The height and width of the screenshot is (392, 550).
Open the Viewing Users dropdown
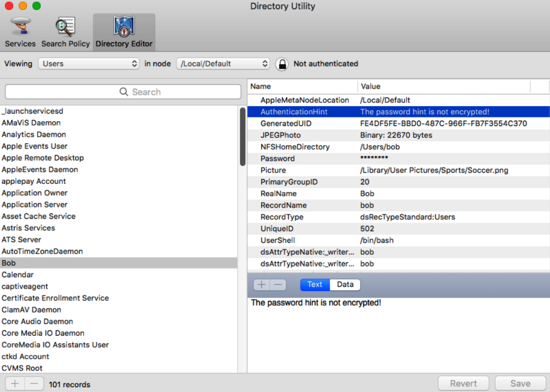(x=89, y=64)
